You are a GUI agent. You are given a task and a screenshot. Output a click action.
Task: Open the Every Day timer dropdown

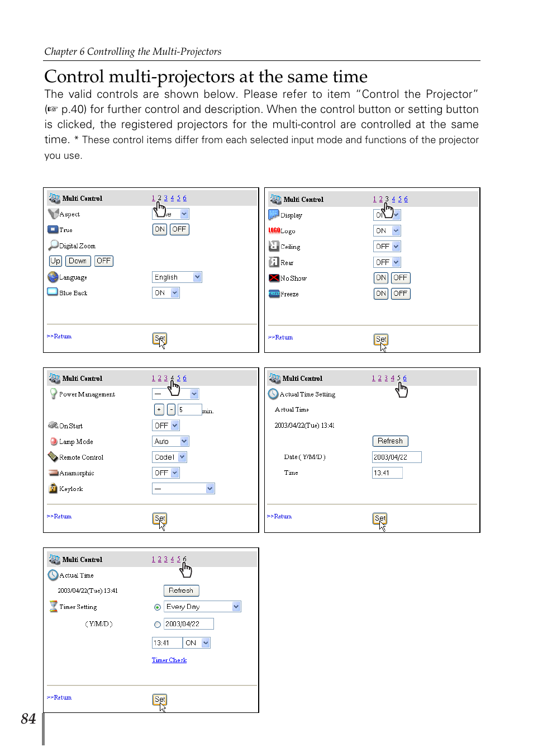[x=203, y=607]
